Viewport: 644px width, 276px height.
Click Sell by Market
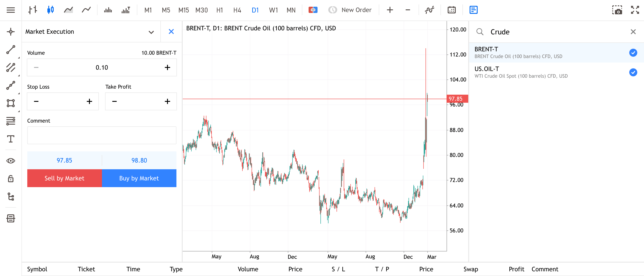(x=64, y=178)
